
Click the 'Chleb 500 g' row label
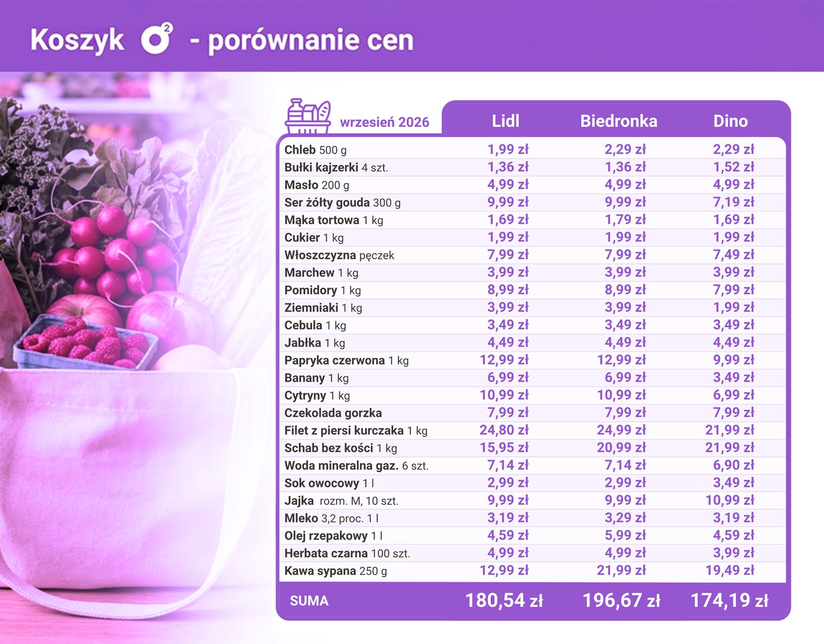tap(315, 150)
